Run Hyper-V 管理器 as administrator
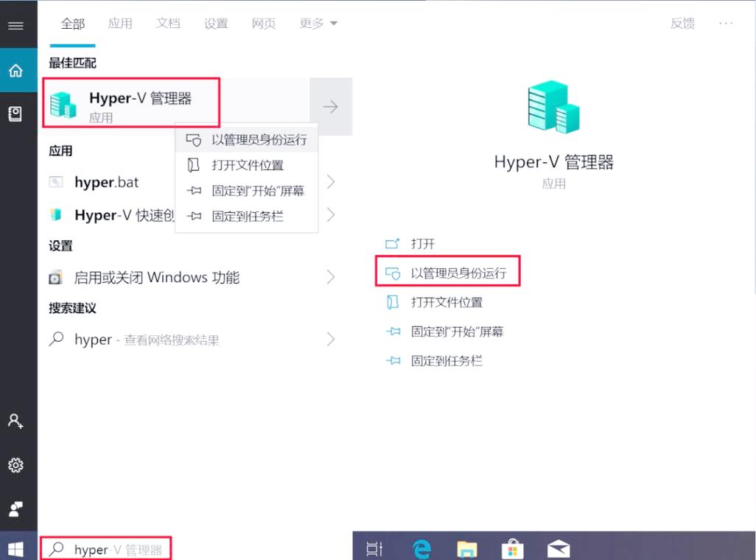The image size is (756, 560). [448, 272]
